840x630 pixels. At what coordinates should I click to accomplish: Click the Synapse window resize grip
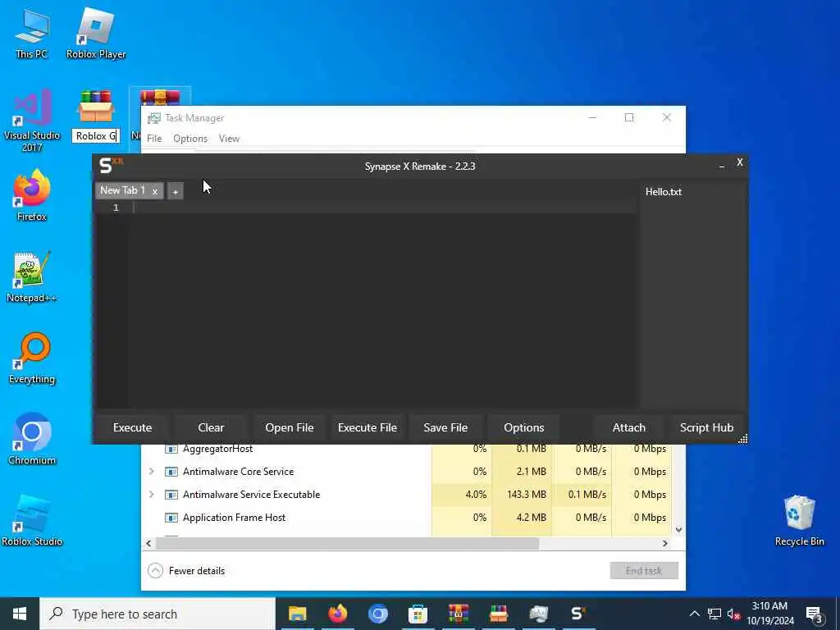point(742,440)
